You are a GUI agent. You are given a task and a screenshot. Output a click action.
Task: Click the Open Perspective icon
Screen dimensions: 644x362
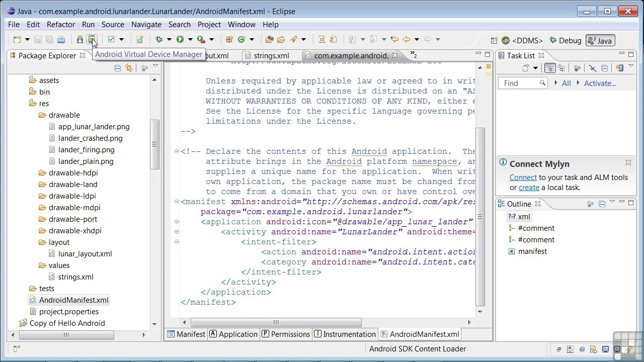[494, 41]
